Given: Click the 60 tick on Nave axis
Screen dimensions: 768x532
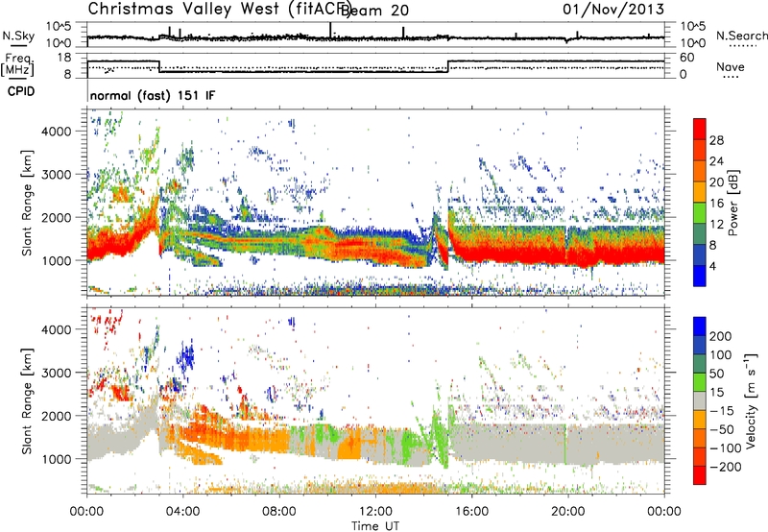Looking at the screenshot, I should (x=686, y=58).
